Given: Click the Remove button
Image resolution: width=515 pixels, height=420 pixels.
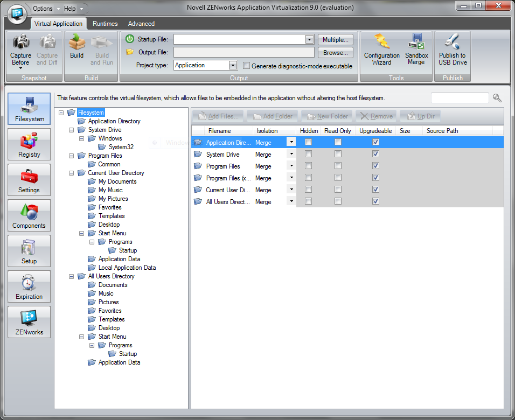Looking at the screenshot, I should (376, 116).
